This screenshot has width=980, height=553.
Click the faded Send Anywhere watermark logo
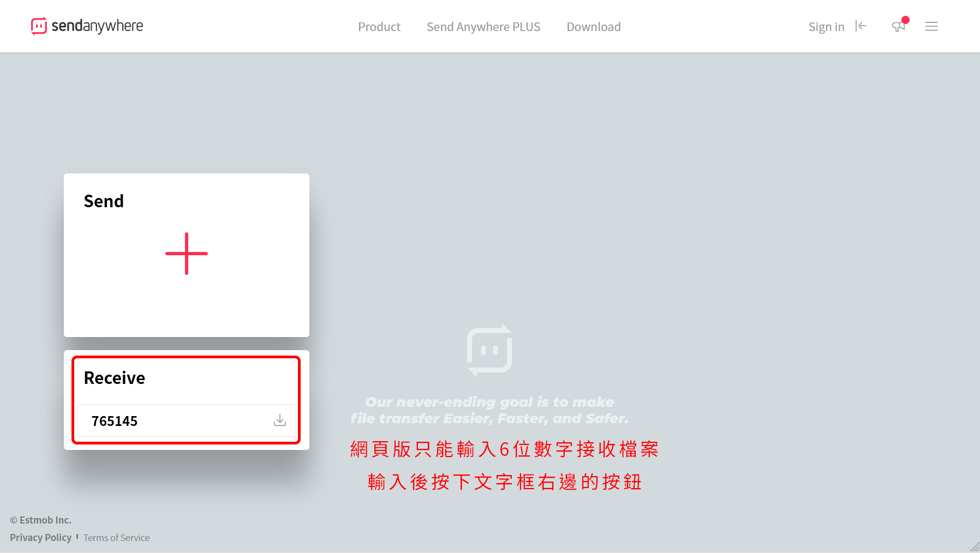489,350
